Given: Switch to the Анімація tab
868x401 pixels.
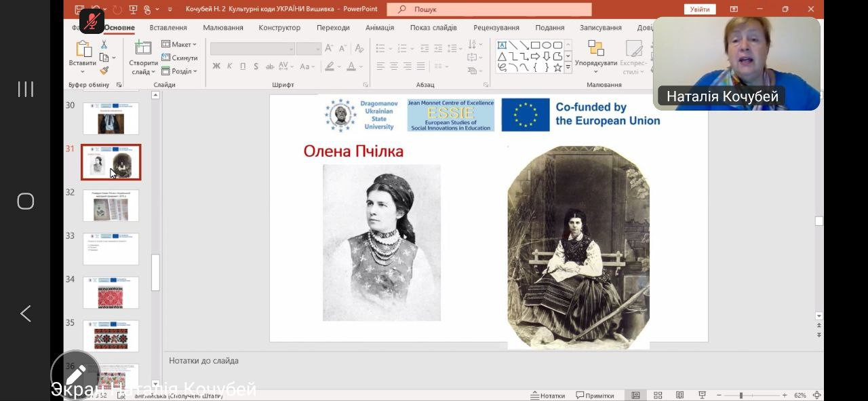Looking at the screenshot, I should pos(379,28).
